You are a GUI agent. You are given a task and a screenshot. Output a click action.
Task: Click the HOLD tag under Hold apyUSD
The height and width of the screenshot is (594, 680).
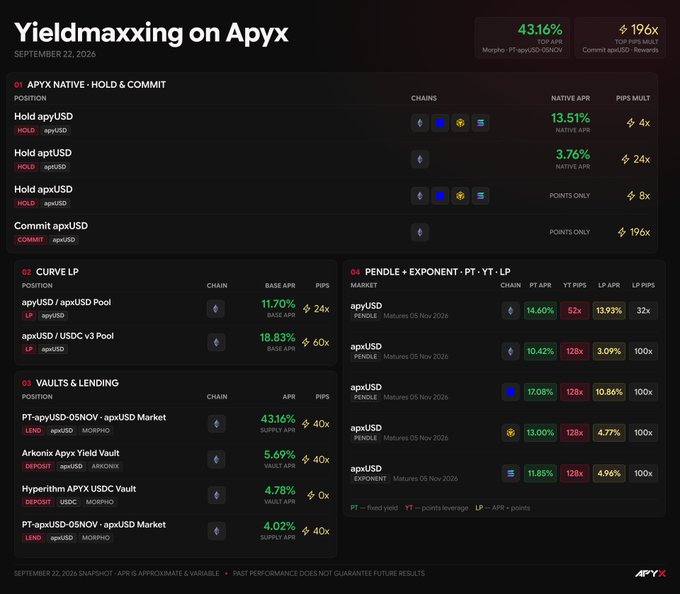pos(26,130)
